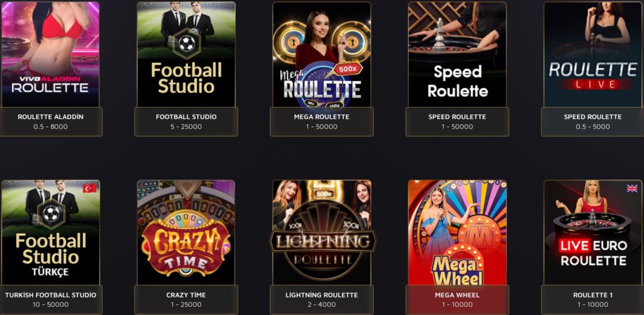Viewport: 644px width, 315px height.
Task: Open the Roulette Live game image
Action: tap(592, 54)
